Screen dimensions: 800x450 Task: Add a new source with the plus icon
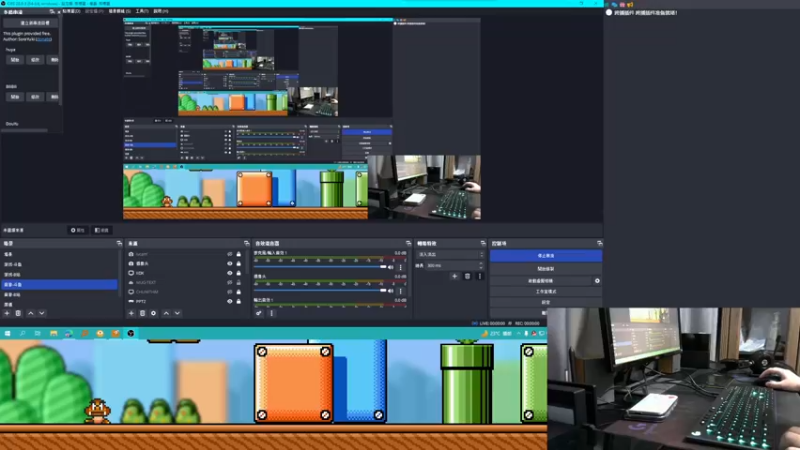pyautogui.click(x=131, y=313)
